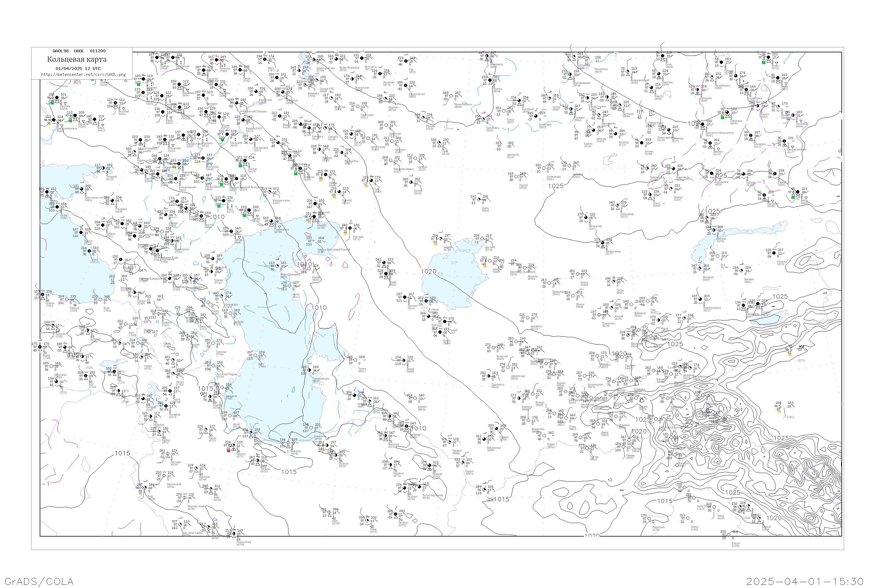Click the Zanjan station circle symbol

tap(206, 430)
